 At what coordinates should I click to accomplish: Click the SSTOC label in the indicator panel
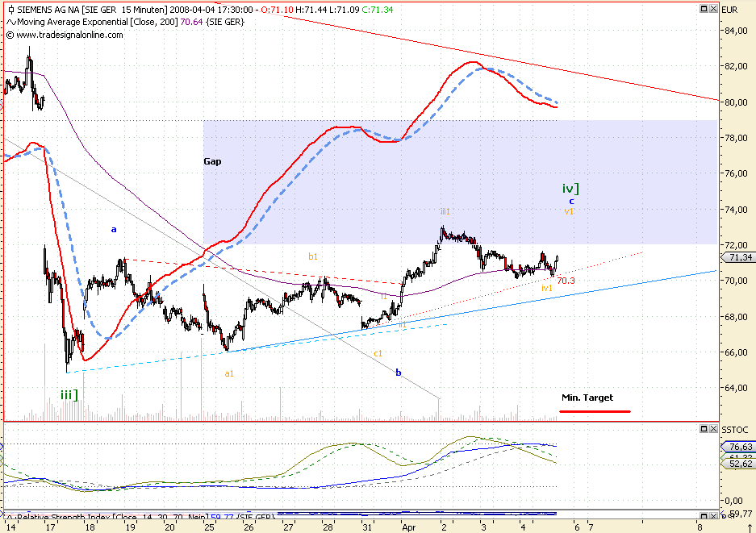click(x=735, y=428)
